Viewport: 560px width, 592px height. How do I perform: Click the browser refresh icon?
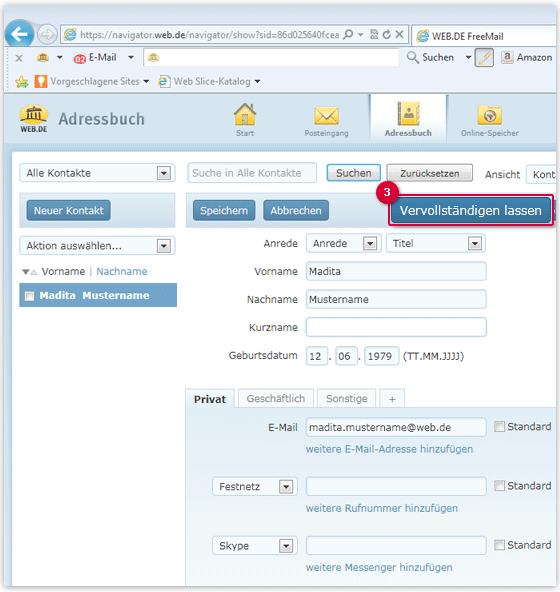pos(386,35)
